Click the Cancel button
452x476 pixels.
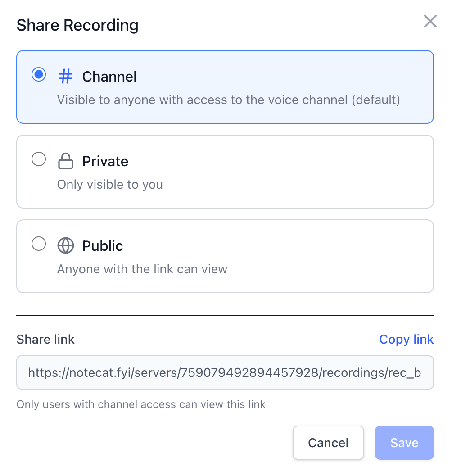click(328, 442)
